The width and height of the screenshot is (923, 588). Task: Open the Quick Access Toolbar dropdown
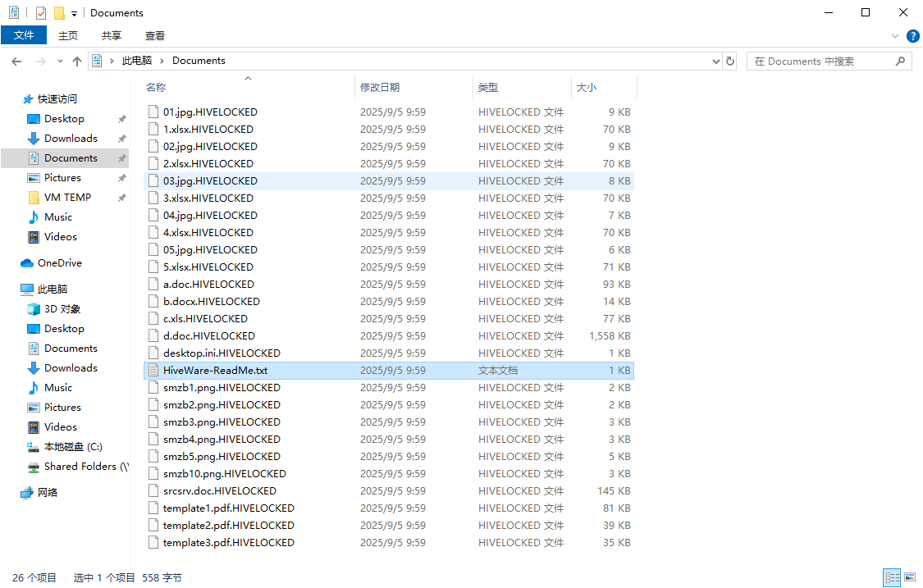(74, 14)
